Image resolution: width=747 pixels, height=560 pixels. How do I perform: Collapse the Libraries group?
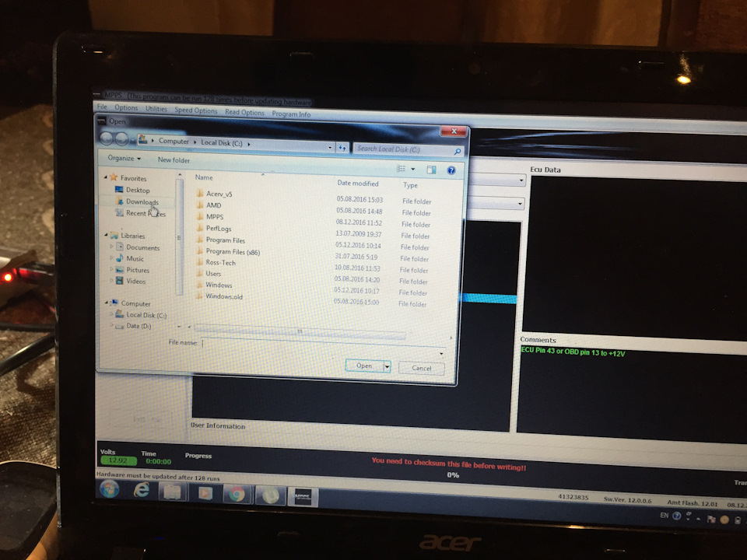106,235
